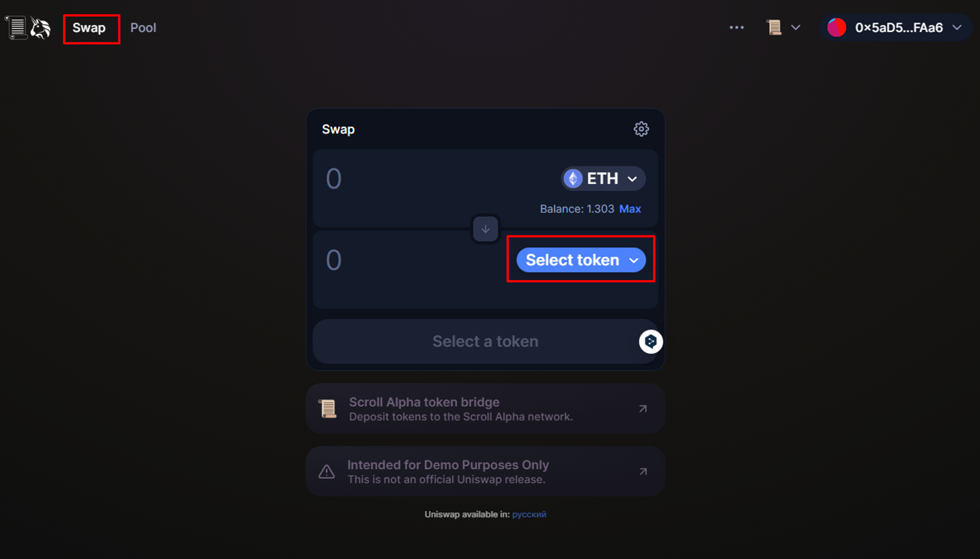Click the Scroll network icon in the top bar
The width and height of the screenshot is (980, 559).
pos(774,28)
